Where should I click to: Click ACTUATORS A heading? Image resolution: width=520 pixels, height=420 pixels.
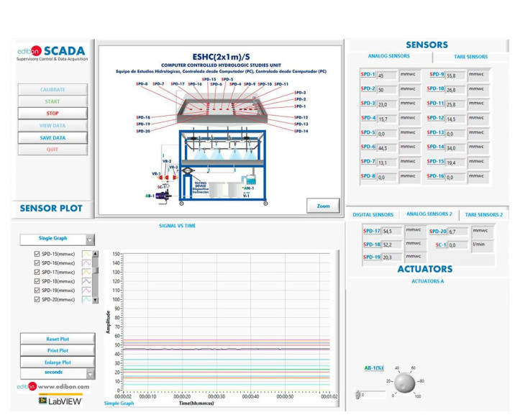coord(427,281)
